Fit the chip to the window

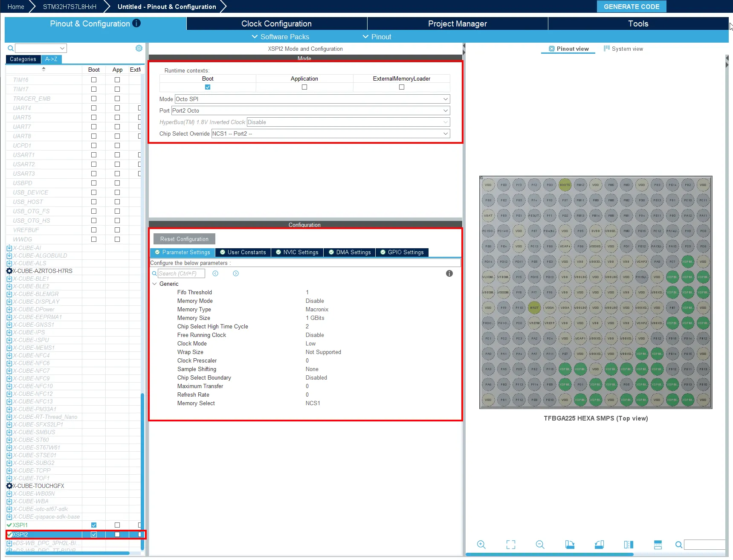(x=511, y=545)
